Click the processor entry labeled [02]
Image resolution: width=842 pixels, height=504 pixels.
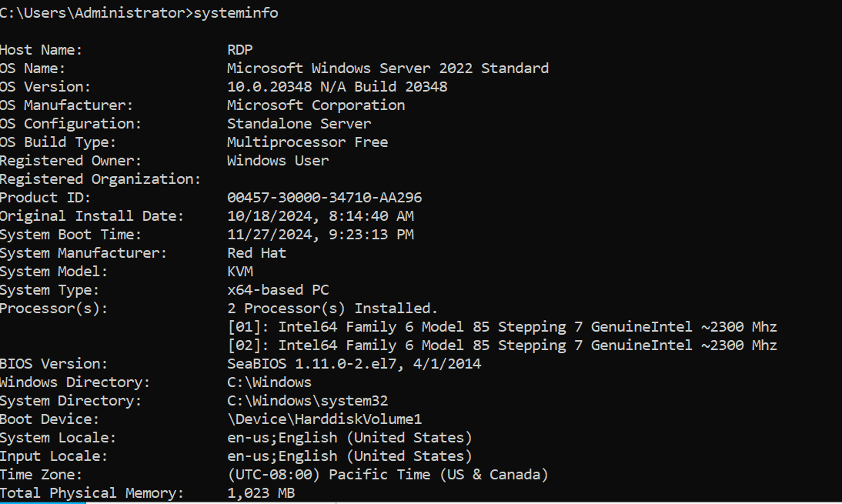coord(502,345)
